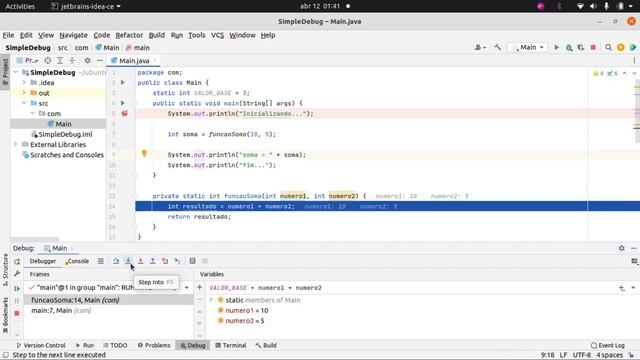Click the light bulb intention icon
Screen dimensions: 640x360
144,153
